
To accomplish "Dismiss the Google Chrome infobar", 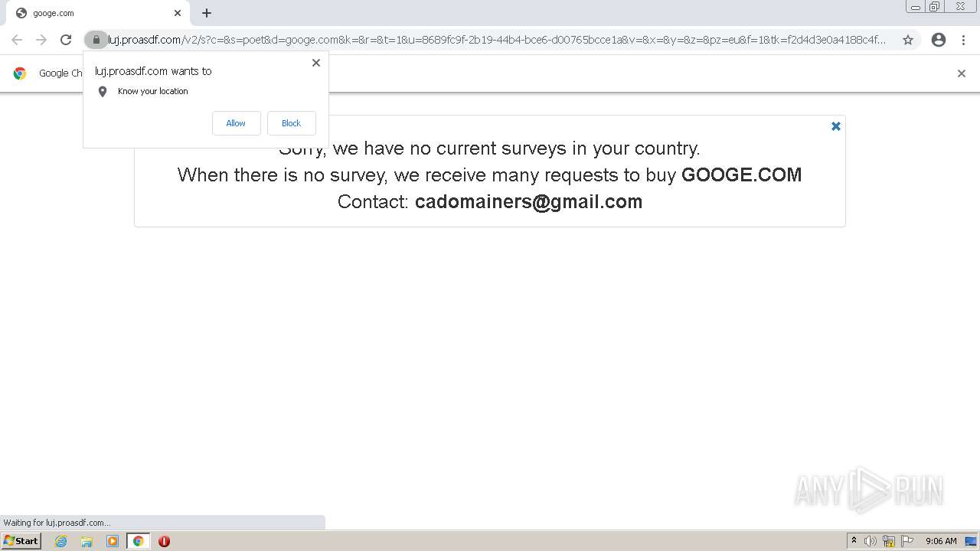I will click(962, 73).
